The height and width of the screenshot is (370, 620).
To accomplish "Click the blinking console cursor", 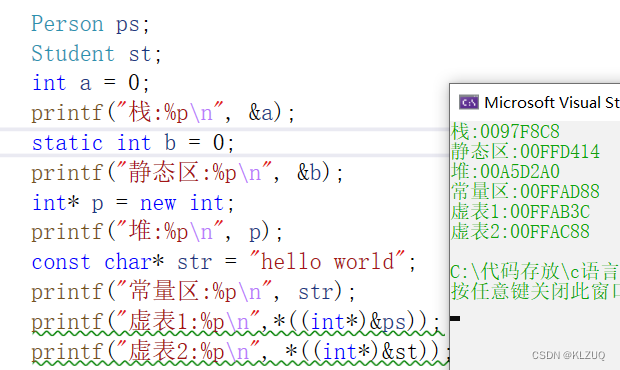I will click(455, 318).
